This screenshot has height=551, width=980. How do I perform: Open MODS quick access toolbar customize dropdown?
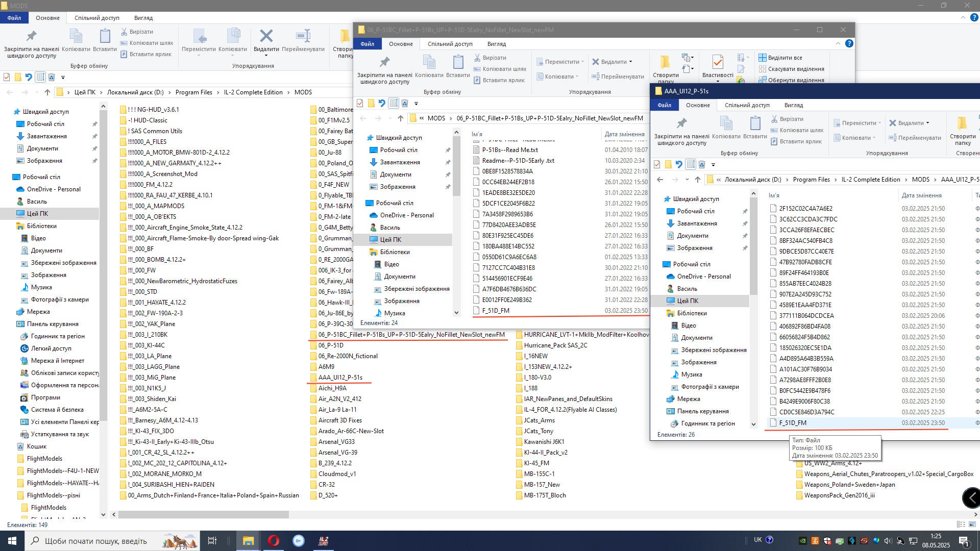[x=63, y=78]
